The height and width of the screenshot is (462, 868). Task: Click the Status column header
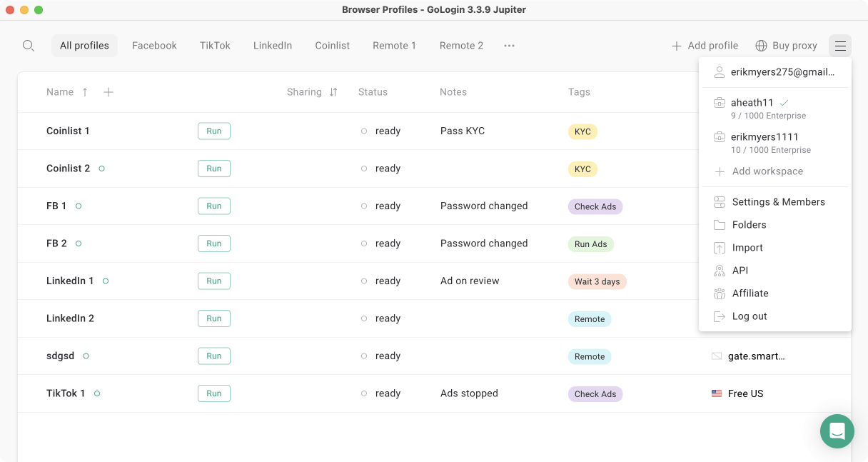373,92
